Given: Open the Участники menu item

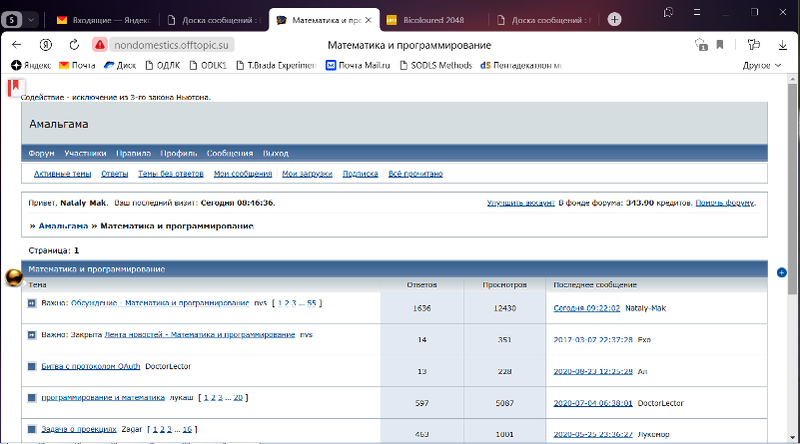Looking at the screenshot, I should click(85, 153).
